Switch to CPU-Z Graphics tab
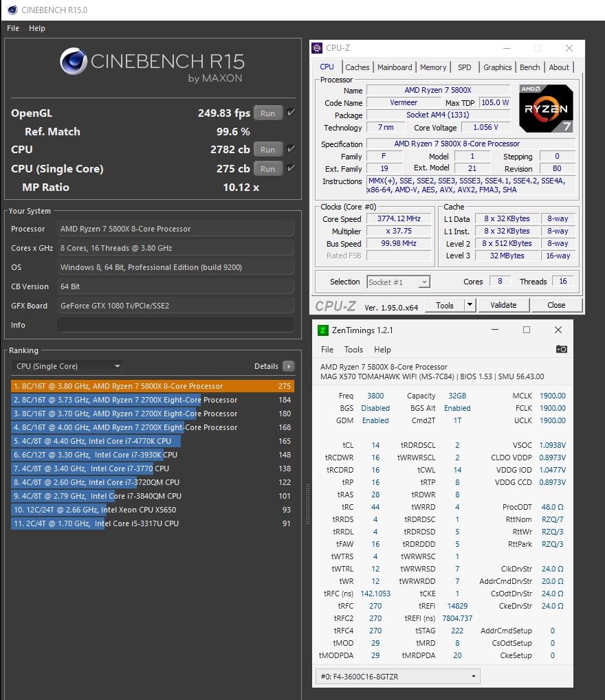 point(497,67)
